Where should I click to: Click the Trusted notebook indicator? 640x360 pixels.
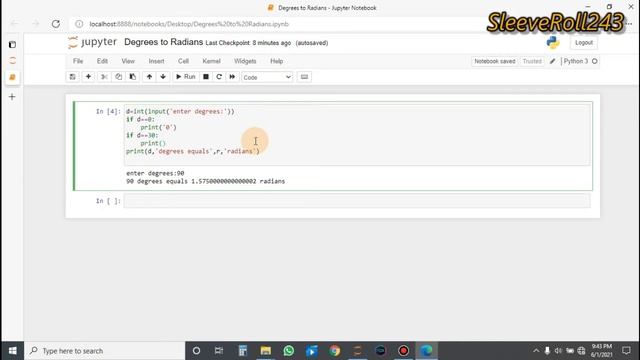(532, 61)
